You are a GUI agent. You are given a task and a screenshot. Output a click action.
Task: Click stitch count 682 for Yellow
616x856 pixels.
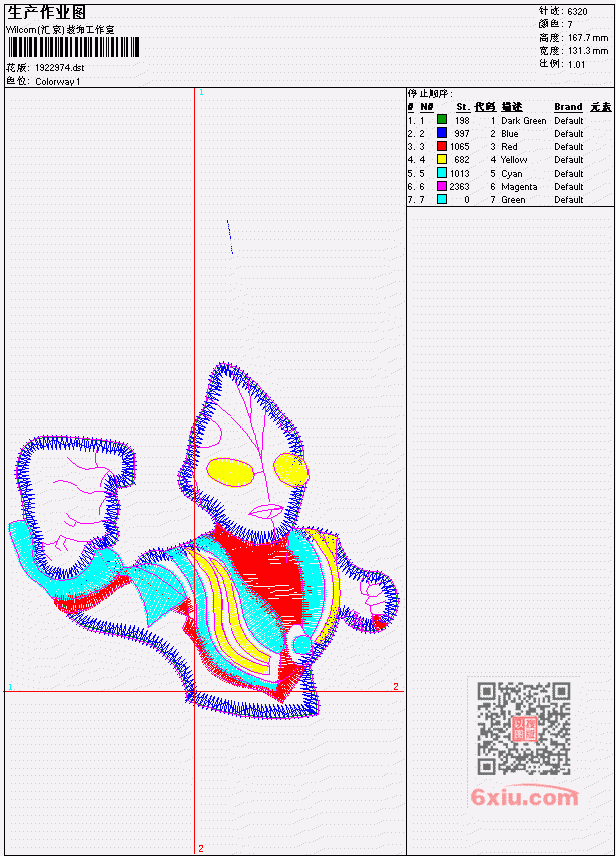(462, 160)
